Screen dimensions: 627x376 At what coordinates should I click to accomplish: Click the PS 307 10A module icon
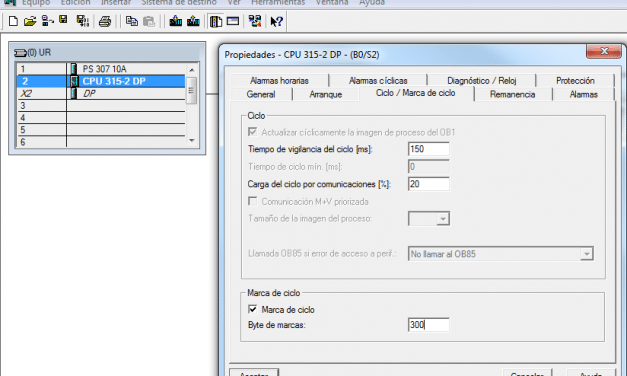pos(74,69)
